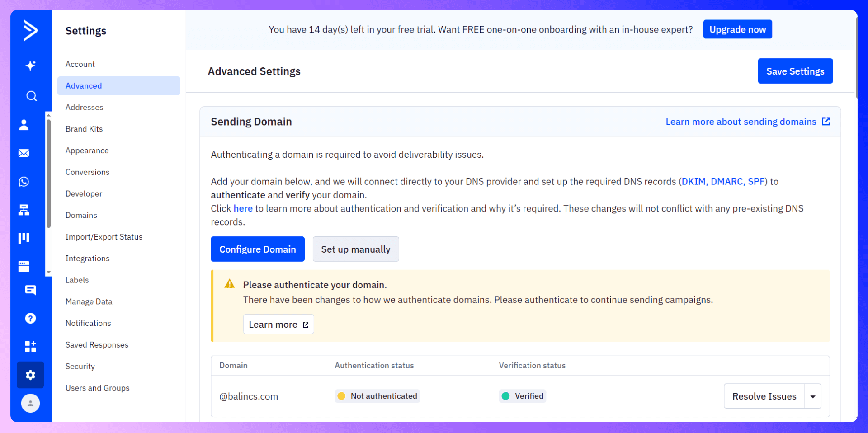This screenshot has height=433, width=868.
Task: Click sidebar scroll up arrow
Action: point(48,115)
